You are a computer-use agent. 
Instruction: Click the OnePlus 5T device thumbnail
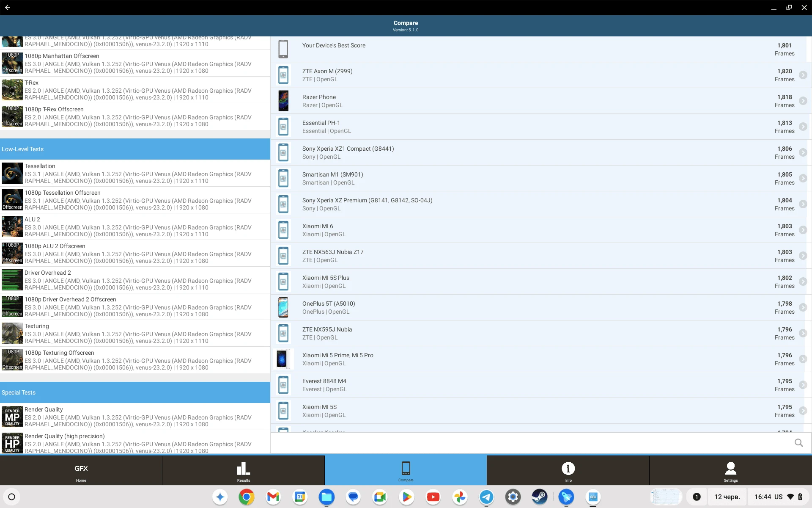click(283, 307)
